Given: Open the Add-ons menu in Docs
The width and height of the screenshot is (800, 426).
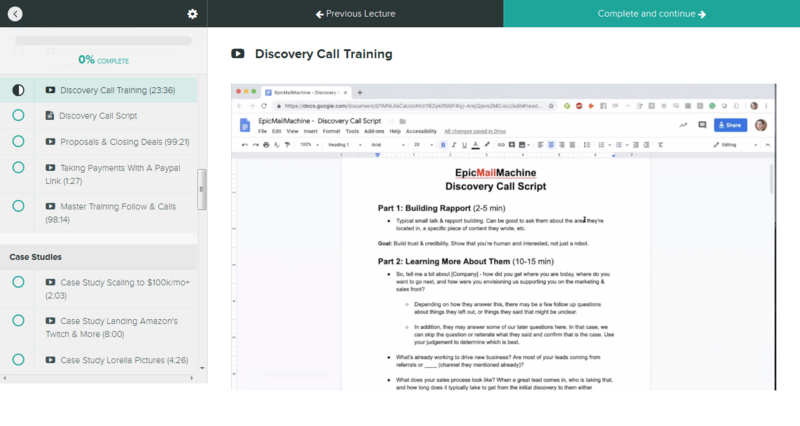Looking at the screenshot, I should pos(374,132).
